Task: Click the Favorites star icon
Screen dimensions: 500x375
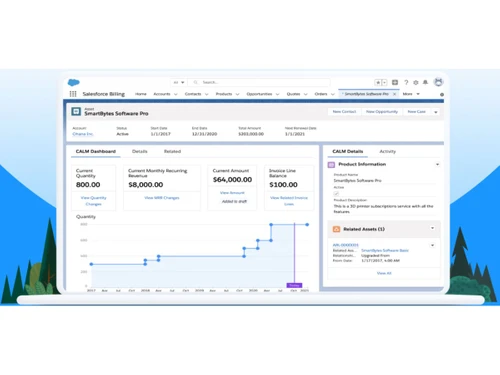Action: coord(378,82)
